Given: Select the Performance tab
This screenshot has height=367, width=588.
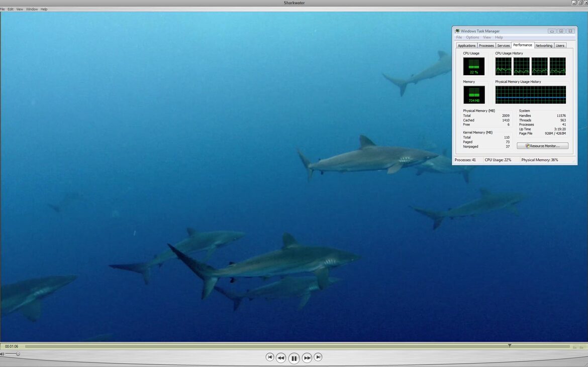Looking at the screenshot, I should pyautogui.click(x=523, y=45).
